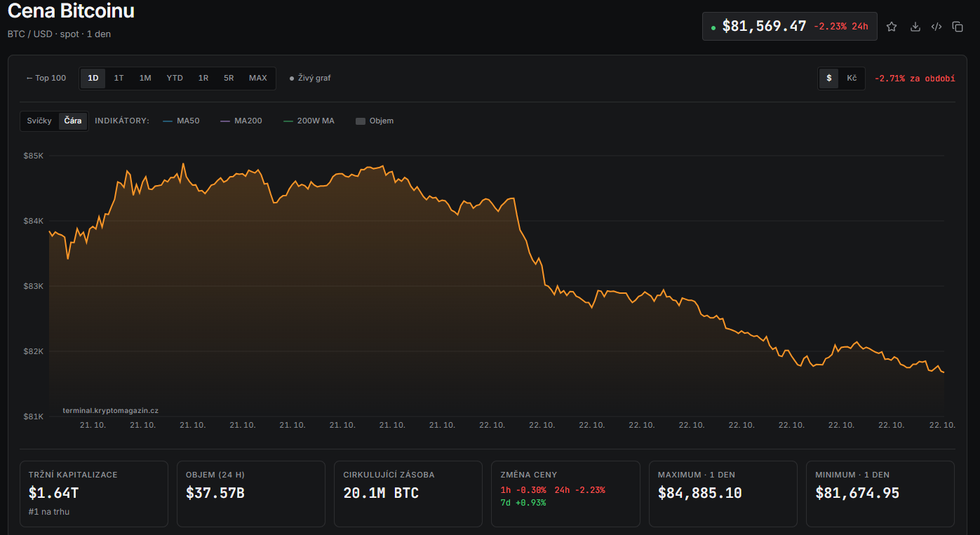The image size is (980, 535).
Task: Click the $83K axis label
Action: (34, 286)
